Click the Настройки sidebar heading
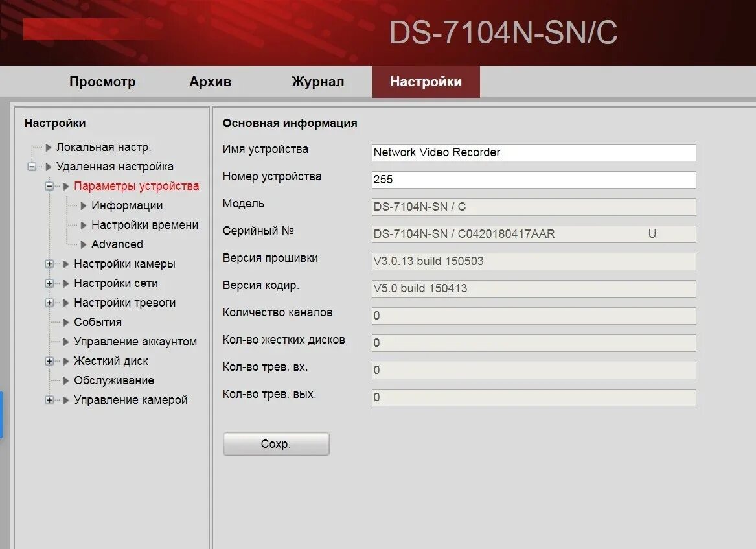This screenshot has height=549, width=756. 55,123
